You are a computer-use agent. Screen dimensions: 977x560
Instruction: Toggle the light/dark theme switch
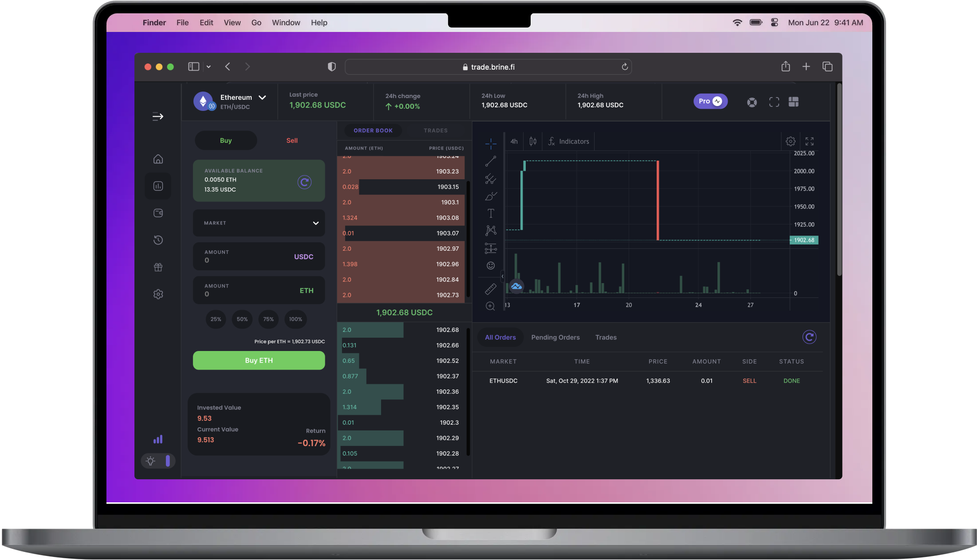[158, 461]
